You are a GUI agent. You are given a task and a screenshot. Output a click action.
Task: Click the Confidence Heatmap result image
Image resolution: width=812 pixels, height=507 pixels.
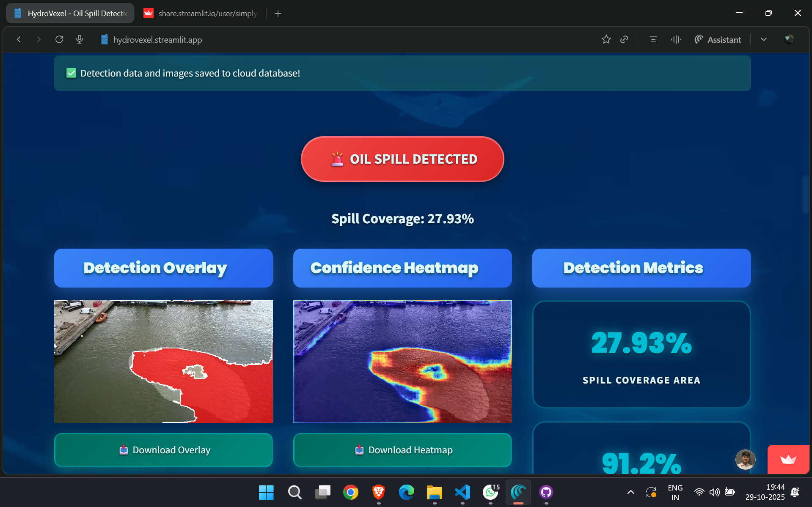pyautogui.click(x=402, y=361)
